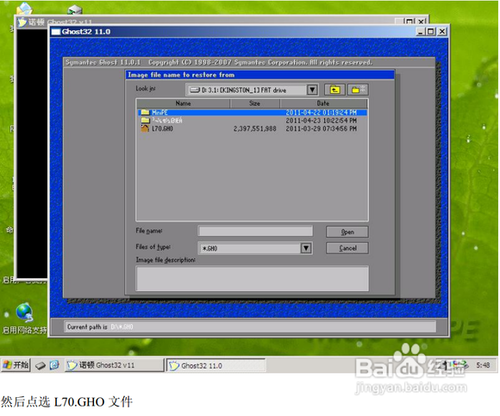Open the Files of type dropdown arrow
Image resolution: width=500 pixels, height=416 pixels.
306,248
